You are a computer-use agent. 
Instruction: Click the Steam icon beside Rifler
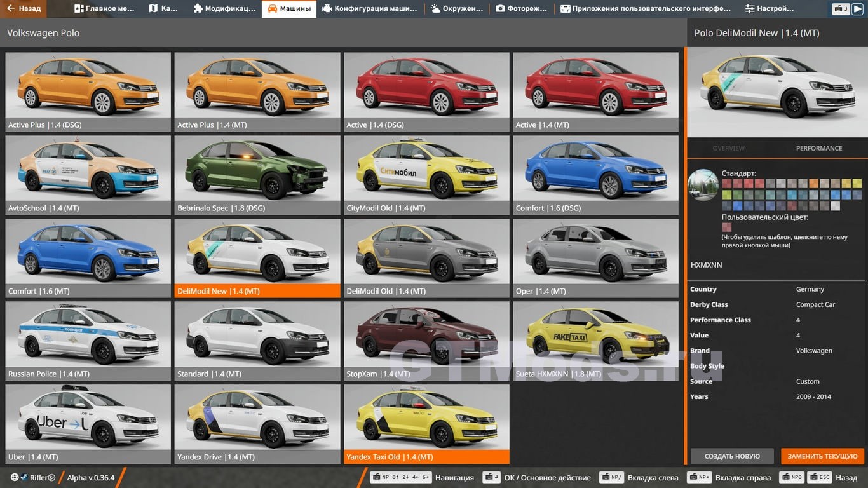(24, 477)
